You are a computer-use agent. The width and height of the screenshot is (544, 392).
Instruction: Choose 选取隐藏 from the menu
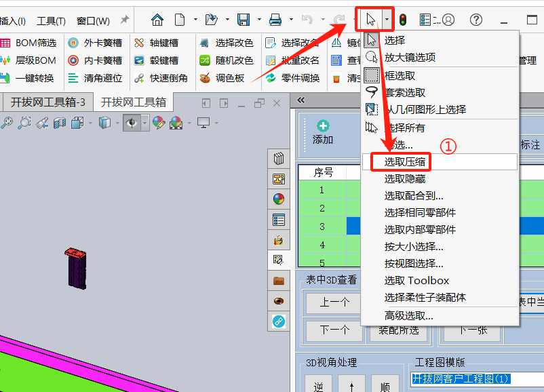click(x=440, y=179)
